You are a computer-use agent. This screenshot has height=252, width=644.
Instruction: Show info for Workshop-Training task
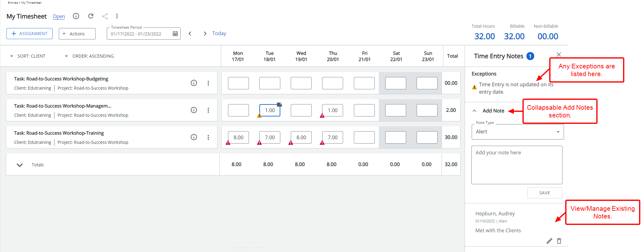[x=194, y=137]
